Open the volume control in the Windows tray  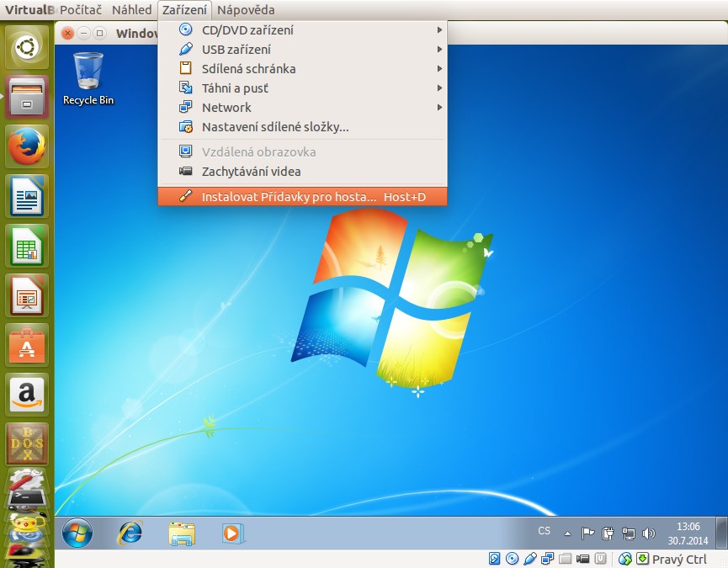[x=648, y=532]
